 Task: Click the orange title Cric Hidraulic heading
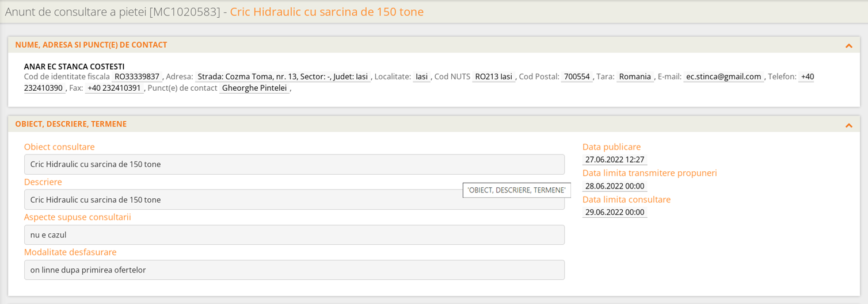tap(327, 11)
